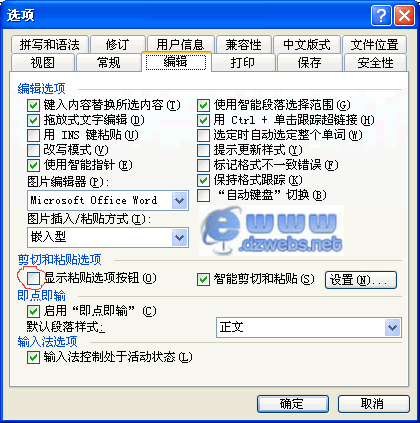
Task: Toggle 用 INS 键粘贴 checkbox
Action: pyautogui.click(x=33, y=135)
